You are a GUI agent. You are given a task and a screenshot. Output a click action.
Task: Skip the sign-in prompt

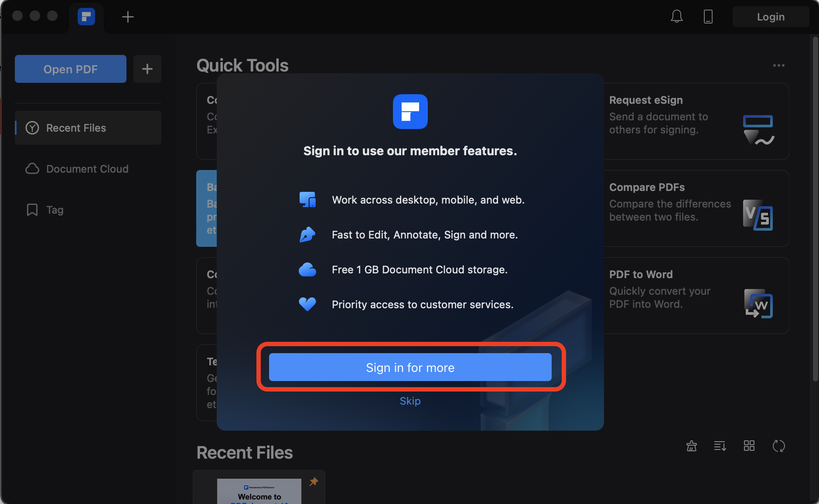pyautogui.click(x=410, y=401)
